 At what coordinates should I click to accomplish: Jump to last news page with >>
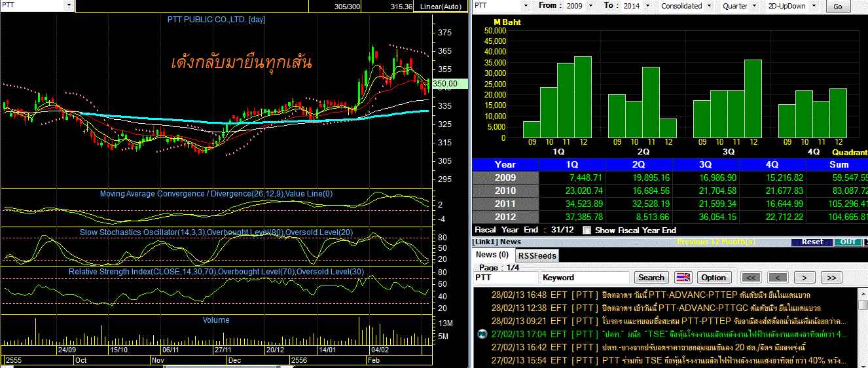click(x=831, y=277)
